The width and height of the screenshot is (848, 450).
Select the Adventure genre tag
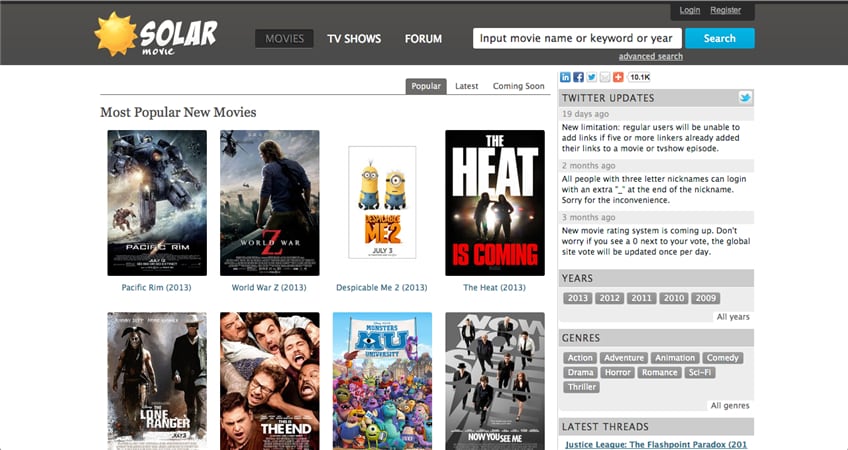[x=624, y=358]
